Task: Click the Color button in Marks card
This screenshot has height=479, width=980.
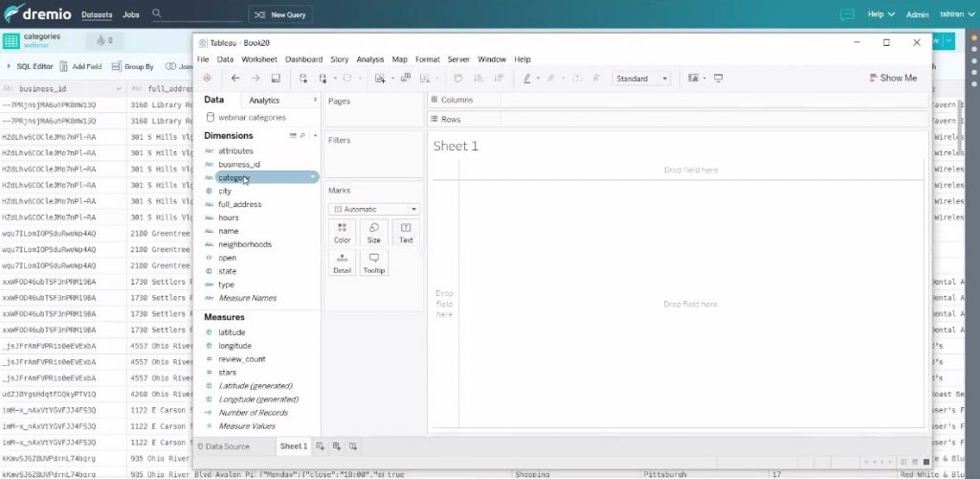Action: click(x=342, y=232)
